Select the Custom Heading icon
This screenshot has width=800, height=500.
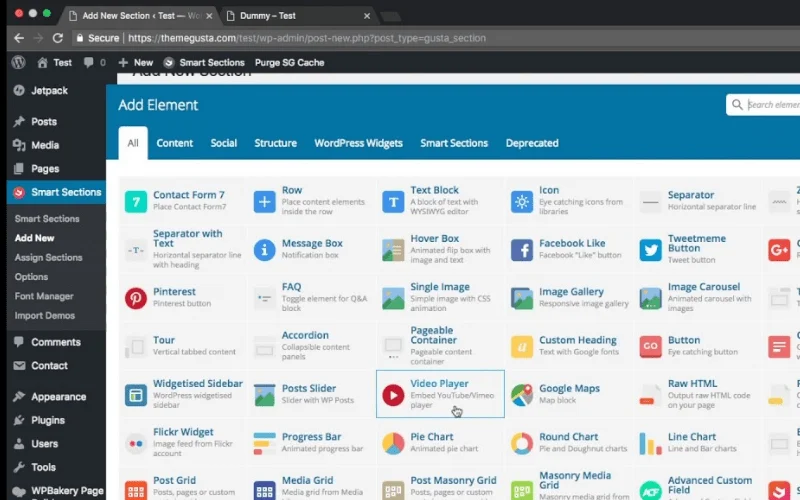tap(521, 346)
